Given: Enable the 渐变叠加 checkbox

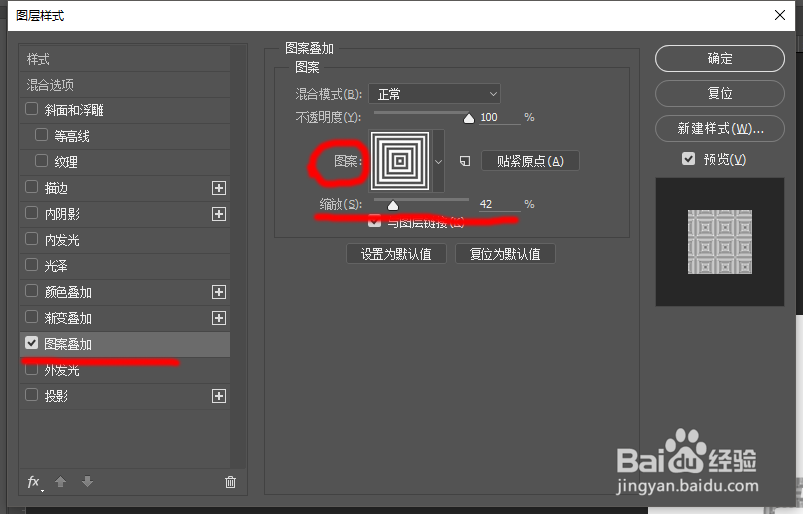Looking at the screenshot, I should (32, 317).
